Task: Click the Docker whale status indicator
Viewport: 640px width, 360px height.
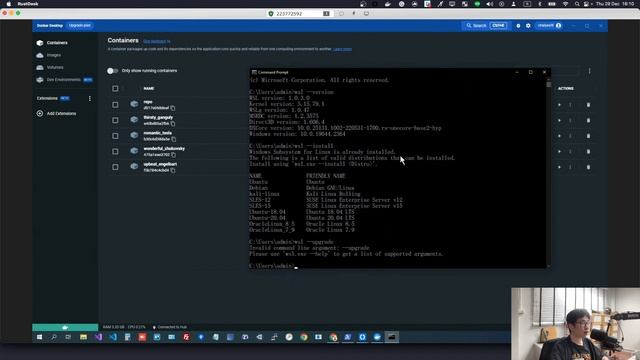Action: (x=65, y=327)
